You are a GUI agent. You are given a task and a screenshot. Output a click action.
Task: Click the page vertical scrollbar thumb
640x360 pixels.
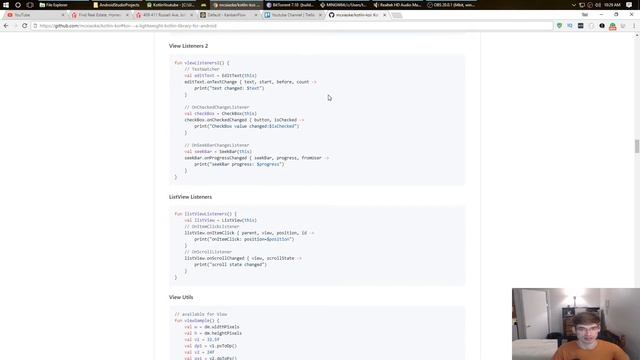pyautogui.click(x=637, y=146)
